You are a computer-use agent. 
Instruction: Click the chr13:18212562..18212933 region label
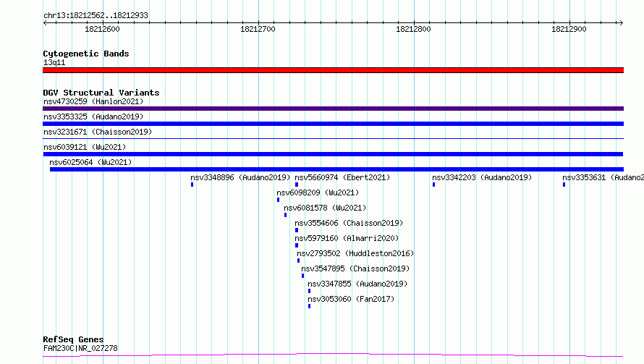[96, 15]
